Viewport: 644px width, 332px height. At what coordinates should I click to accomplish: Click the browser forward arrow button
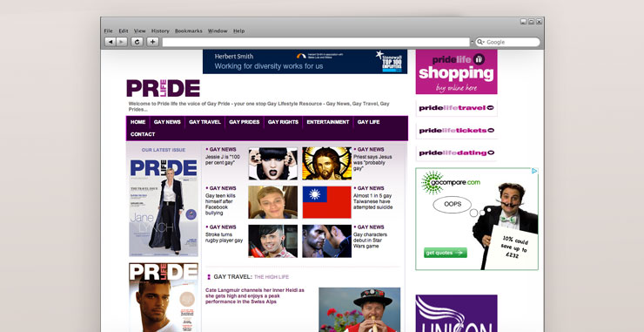pos(122,42)
